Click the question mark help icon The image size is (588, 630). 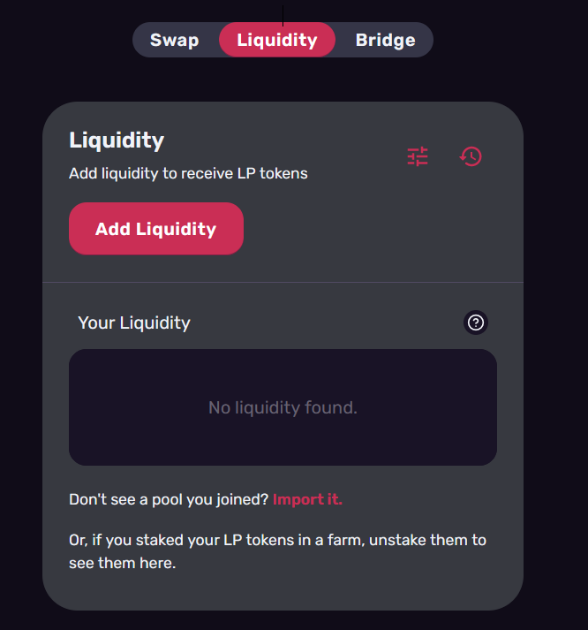[x=476, y=323]
